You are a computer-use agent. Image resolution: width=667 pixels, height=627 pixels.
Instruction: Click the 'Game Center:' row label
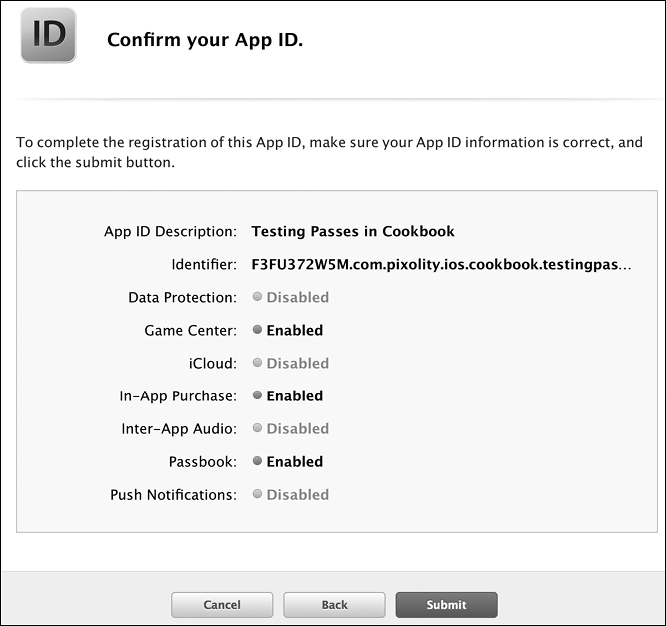[190, 330]
